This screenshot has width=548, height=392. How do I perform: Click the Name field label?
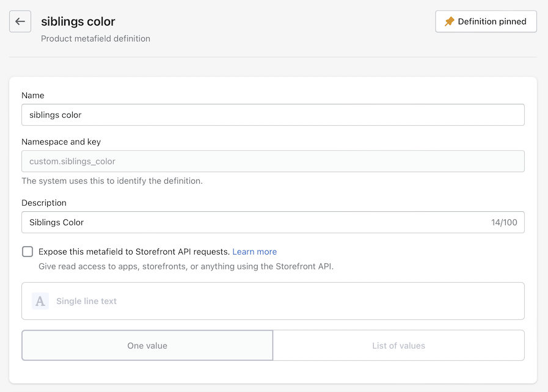33,95
